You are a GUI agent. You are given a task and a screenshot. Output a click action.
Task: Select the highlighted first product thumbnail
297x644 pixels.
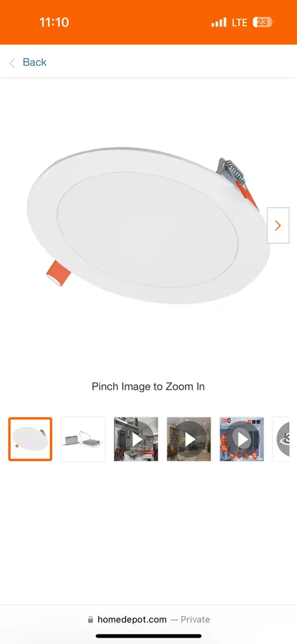click(x=30, y=439)
